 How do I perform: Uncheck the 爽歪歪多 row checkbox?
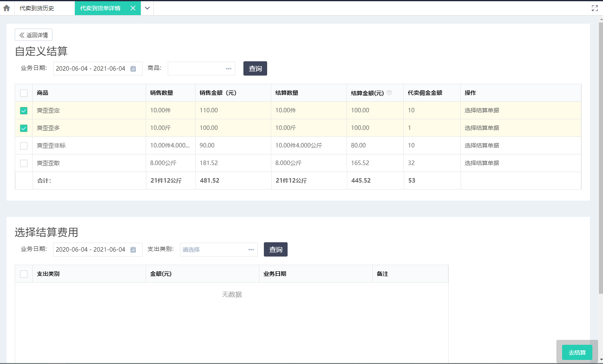point(24,128)
